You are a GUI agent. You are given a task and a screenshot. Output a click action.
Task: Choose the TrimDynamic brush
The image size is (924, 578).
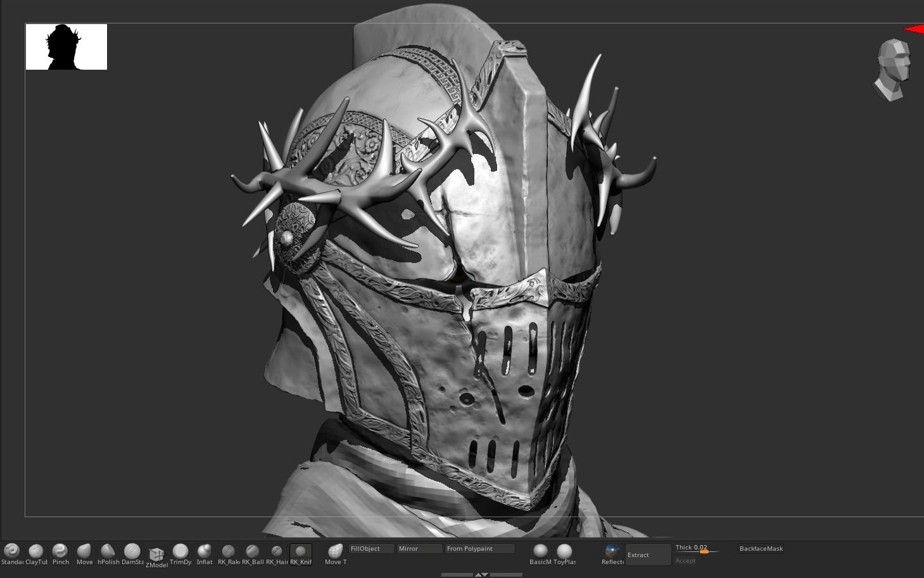point(180,552)
